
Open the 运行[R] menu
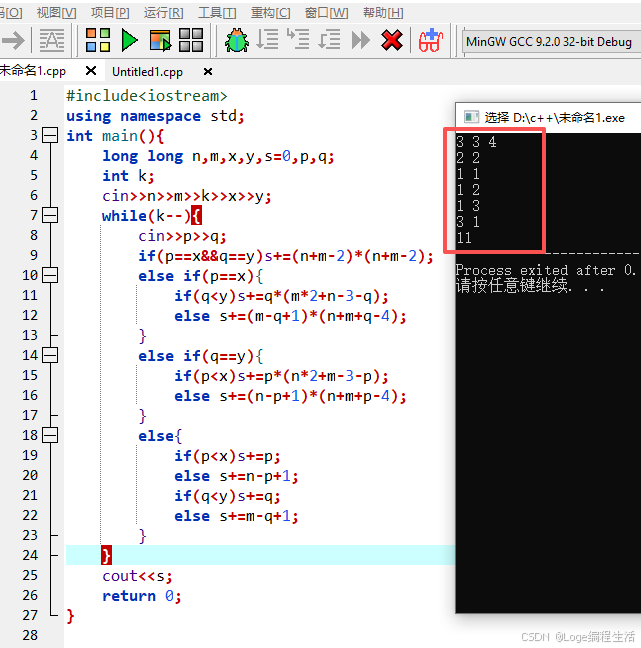[x=164, y=13]
